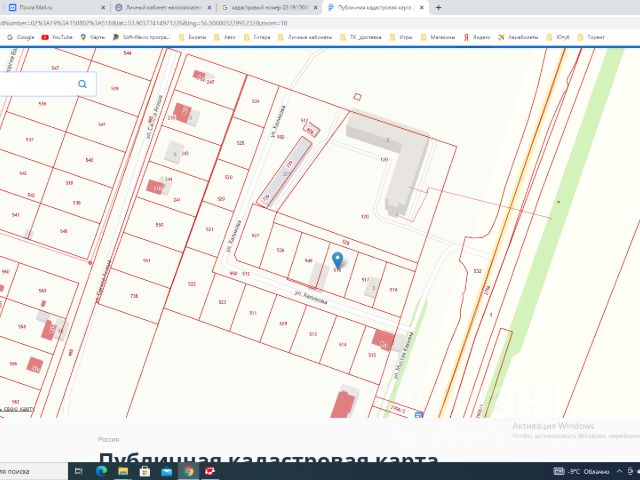Click parcel 949 on the map
The width and height of the screenshot is (640, 480).
click(308, 261)
